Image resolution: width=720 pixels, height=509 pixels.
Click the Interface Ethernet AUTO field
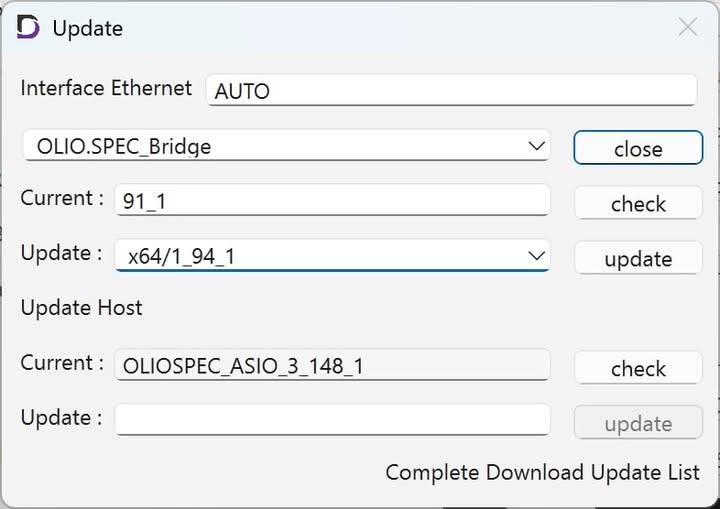tap(450, 90)
